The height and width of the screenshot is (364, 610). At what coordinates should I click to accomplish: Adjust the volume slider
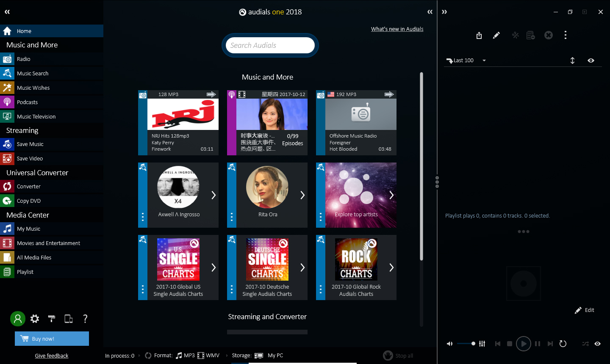click(466, 344)
